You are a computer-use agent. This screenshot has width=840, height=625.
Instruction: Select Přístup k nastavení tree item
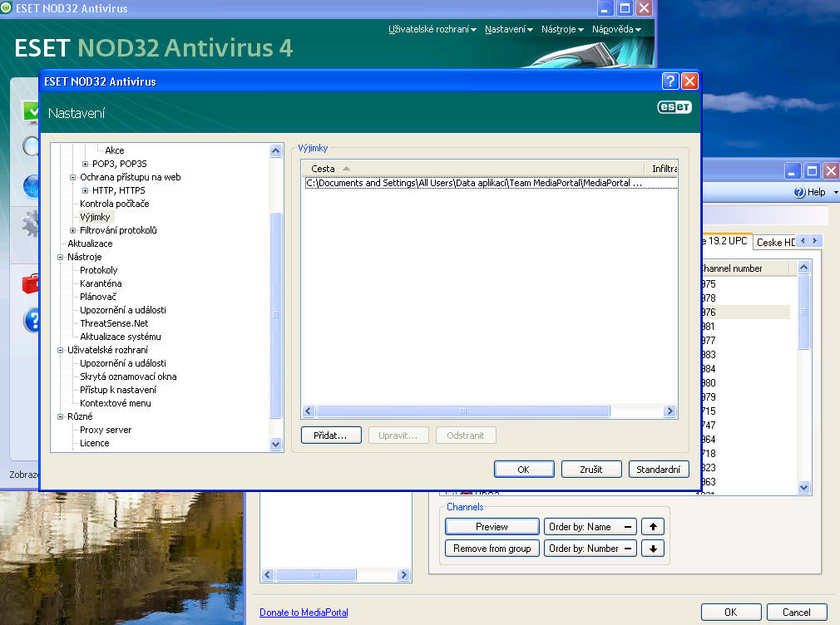pyautogui.click(x=118, y=390)
